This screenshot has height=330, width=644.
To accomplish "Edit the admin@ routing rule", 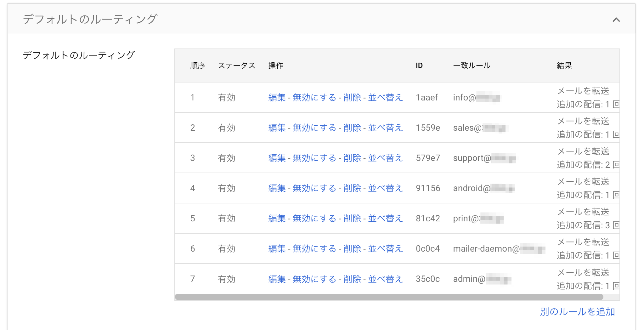I will click(x=276, y=279).
